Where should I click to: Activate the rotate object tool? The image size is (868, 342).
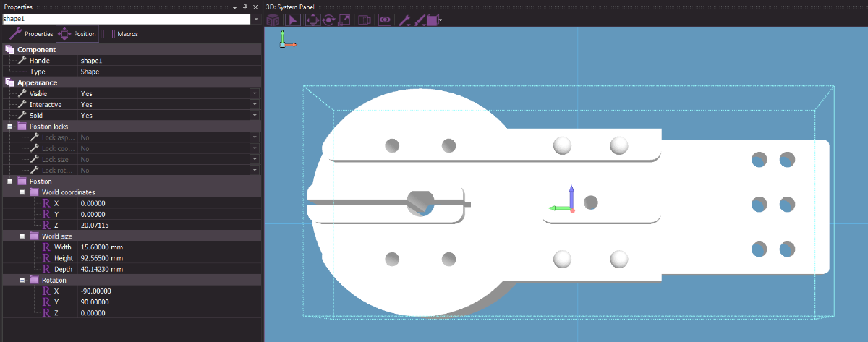tap(328, 20)
